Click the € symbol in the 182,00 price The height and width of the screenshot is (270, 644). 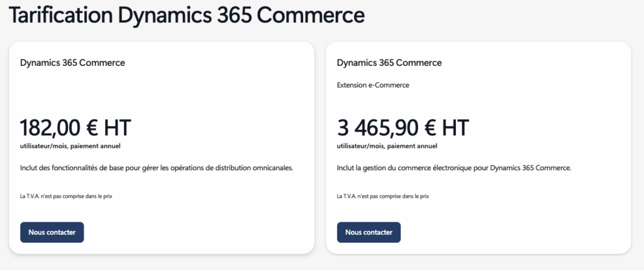coord(91,128)
